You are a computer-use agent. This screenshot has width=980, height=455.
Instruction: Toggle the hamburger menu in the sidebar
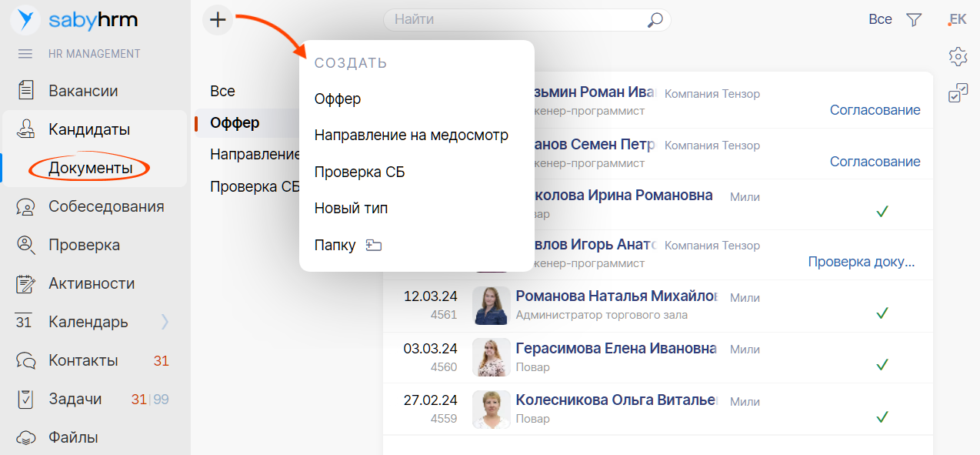pos(25,54)
